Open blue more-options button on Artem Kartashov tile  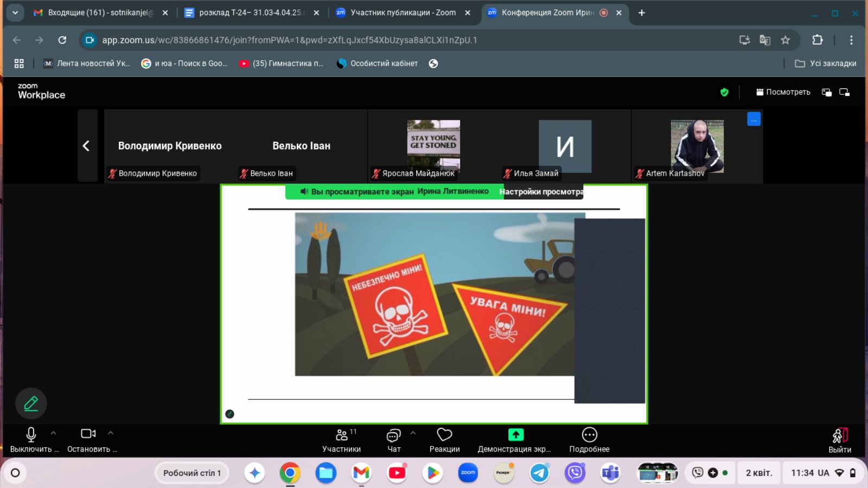coord(754,119)
